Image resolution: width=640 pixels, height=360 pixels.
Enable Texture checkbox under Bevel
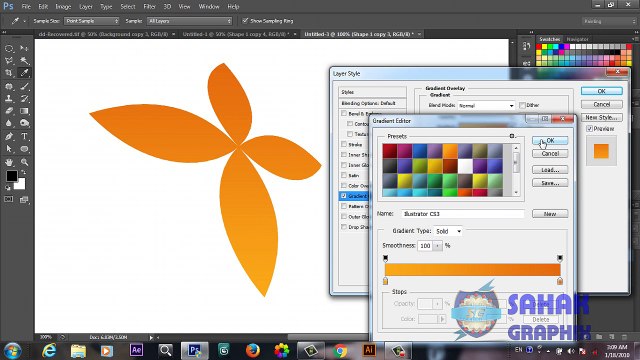point(350,134)
